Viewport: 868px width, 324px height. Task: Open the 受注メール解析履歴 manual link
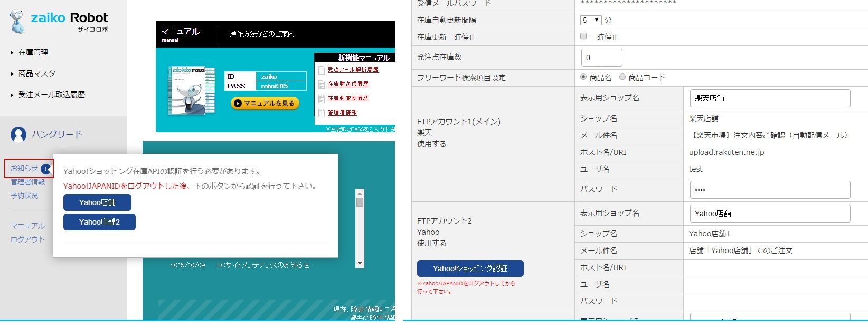(353, 70)
